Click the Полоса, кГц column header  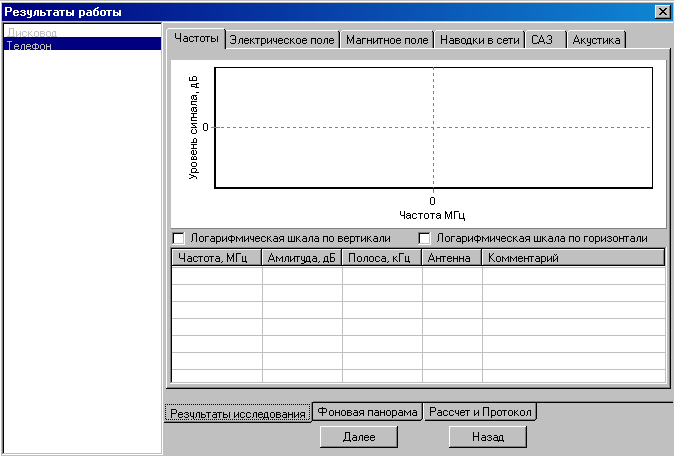(x=382, y=258)
